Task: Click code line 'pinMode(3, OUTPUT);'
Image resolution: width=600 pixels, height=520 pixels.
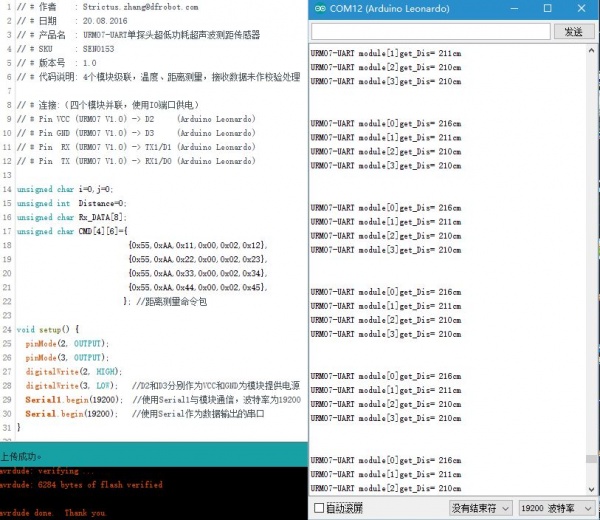Action: point(67,357)
